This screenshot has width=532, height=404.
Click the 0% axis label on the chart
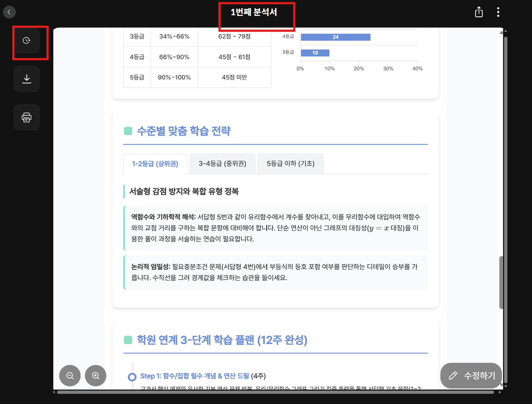tap(300, 69)
